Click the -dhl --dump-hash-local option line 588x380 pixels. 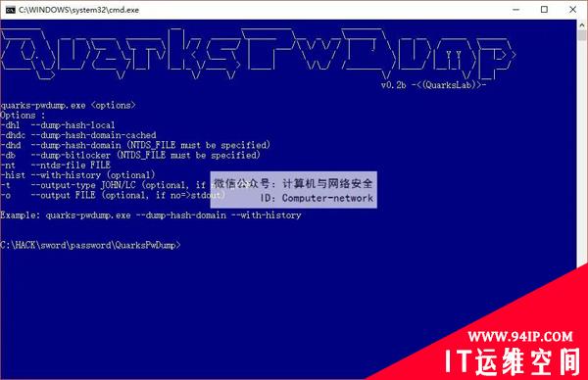pyautogui.click(x=58, y=125)
